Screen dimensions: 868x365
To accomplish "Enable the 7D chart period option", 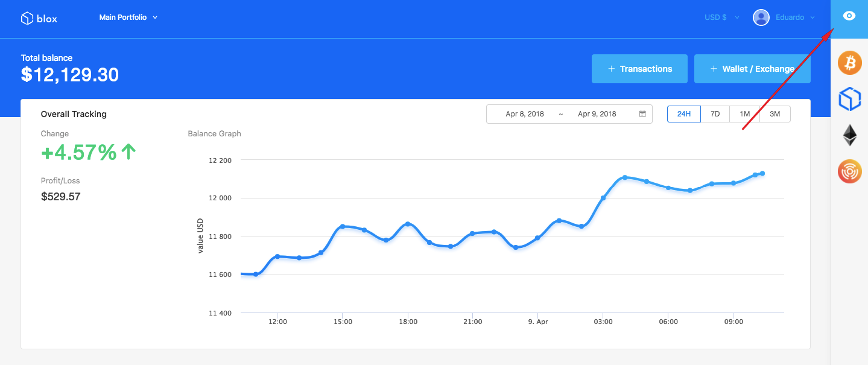I will (x=715, y=113).
